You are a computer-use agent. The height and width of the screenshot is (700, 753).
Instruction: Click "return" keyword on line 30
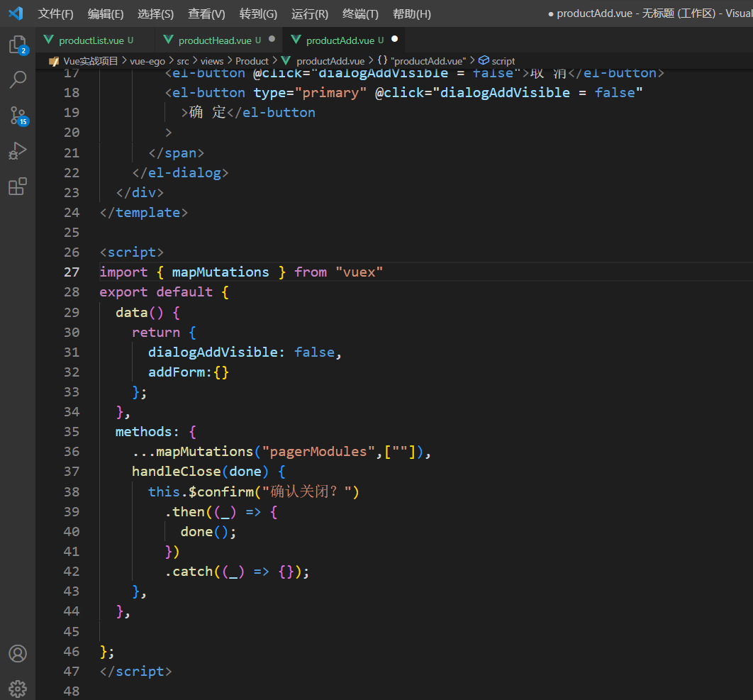click(156, 333)
